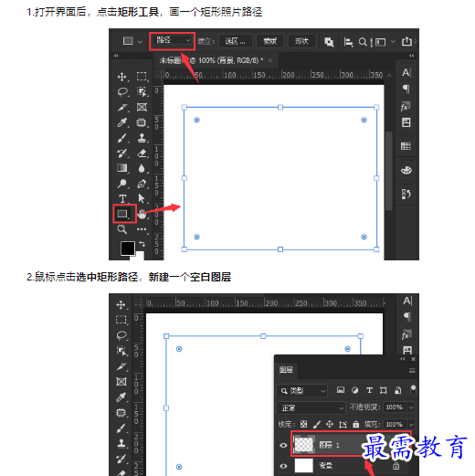
Task: Select the Lasso tool in the first screenshot
Action: coord(122,91)
